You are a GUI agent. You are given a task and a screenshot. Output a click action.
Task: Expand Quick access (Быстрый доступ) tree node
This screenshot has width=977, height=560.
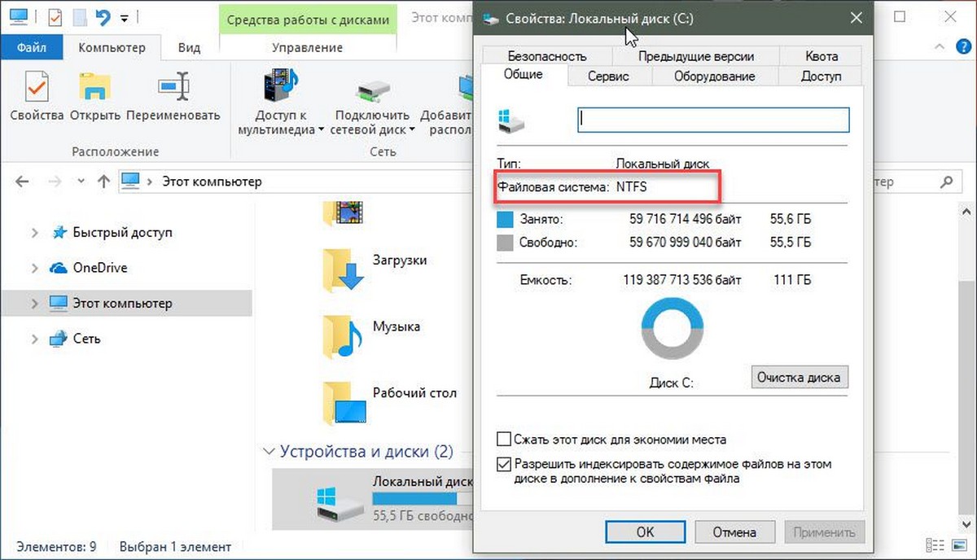click(34, 233)
